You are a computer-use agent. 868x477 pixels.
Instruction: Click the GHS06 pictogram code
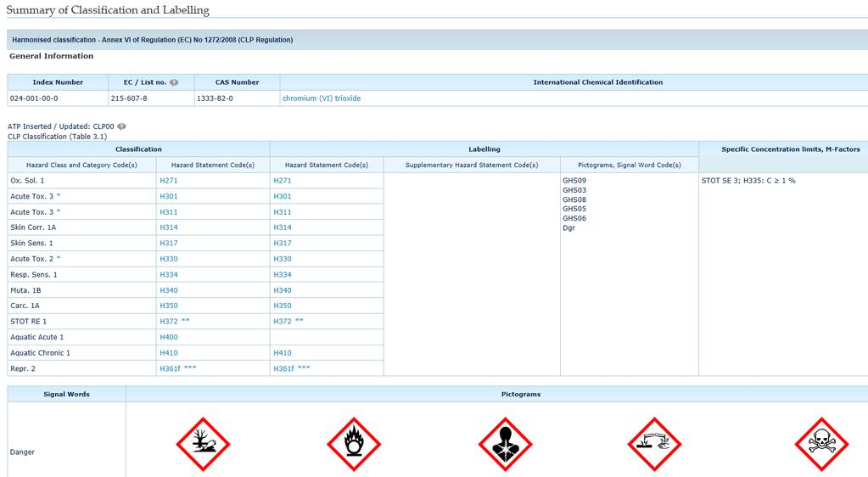click(x=574, y=218)
